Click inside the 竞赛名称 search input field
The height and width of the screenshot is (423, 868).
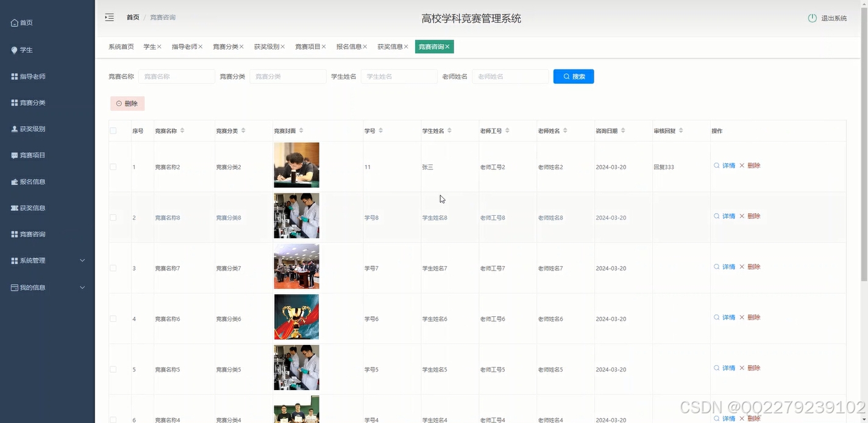pos(176,76)
